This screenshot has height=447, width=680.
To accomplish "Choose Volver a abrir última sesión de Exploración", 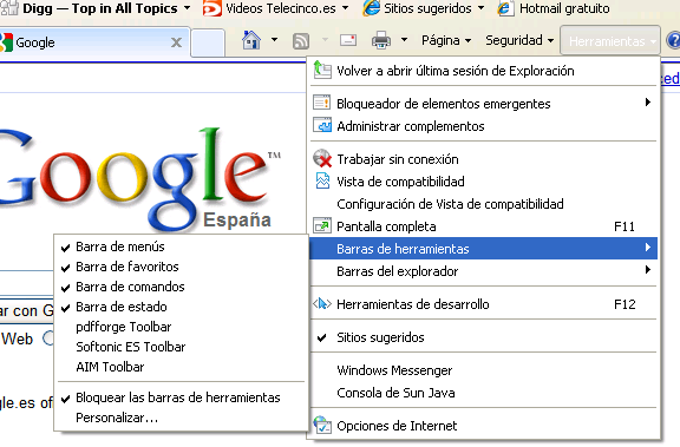I will pyautogui.click(x=484, y=71).
